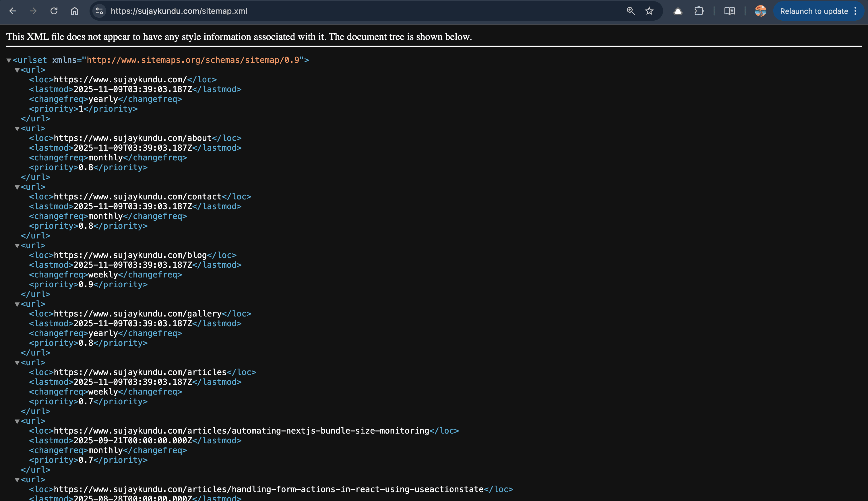Viewport: 868px width, 501px height.
Task: Toggle bookmark for this sitemap page
Action: click(649, 11)
